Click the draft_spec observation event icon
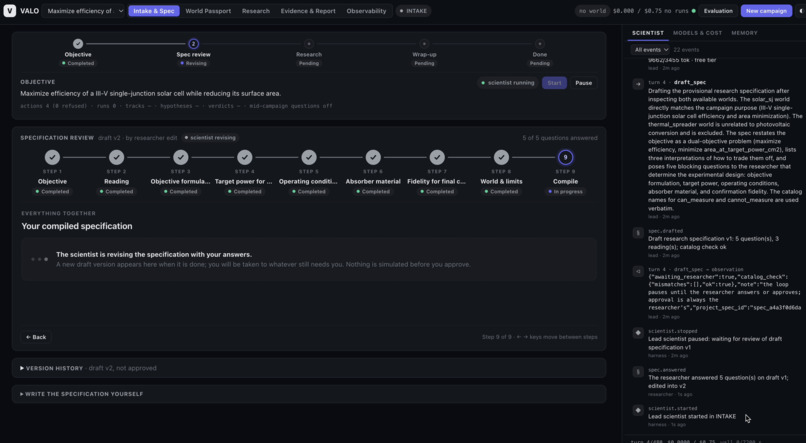The width and height of the screenshot is (806, 443). click(x=638, y=271)
